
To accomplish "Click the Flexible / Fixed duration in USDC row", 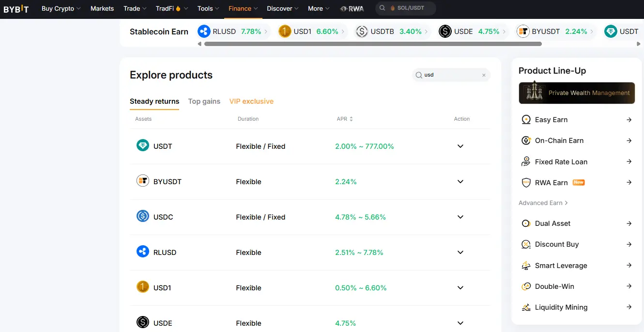I will [x=261, y=217].
